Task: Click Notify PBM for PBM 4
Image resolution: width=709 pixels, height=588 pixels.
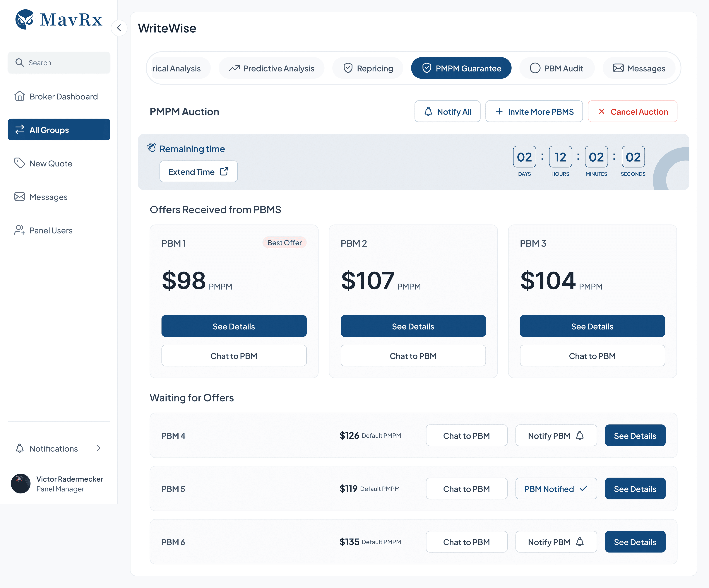Action: pyautogui.click(x=556, y=435)
